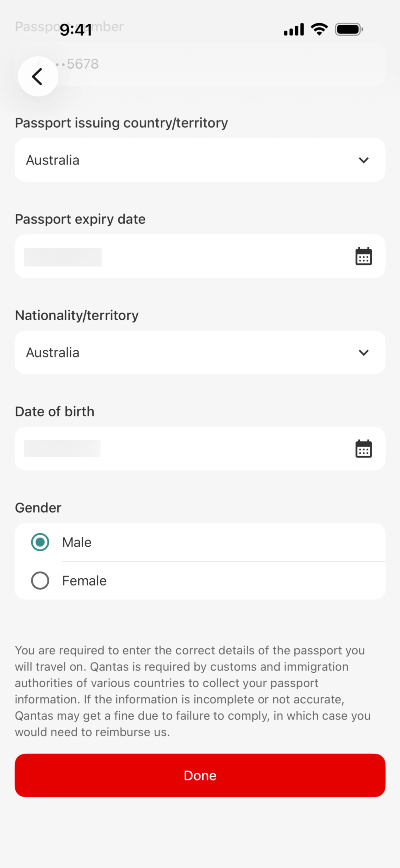Viewport: 400px width, 868px height.
Task: Tap the battery indicator icon
Action: (x=349, y=29)
